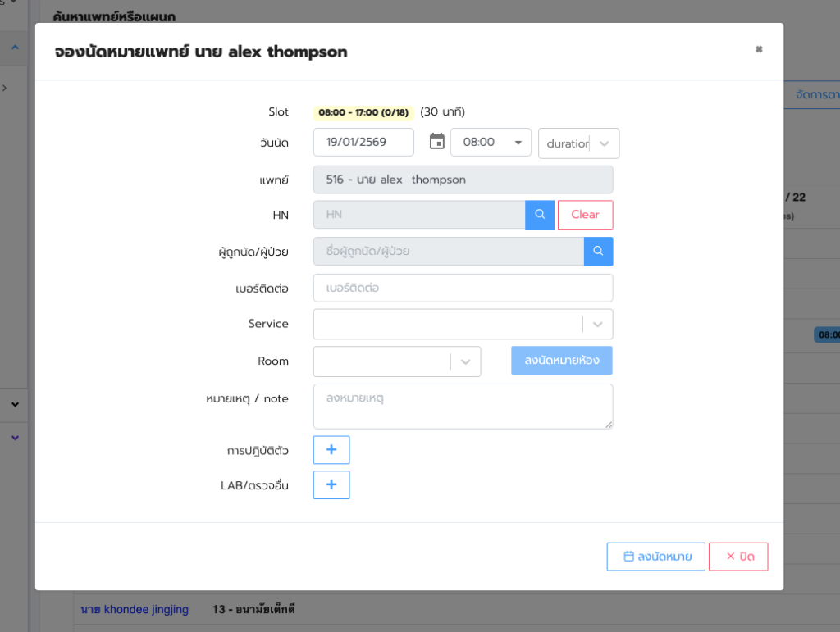Click the appointment date field 19/01/2569
Screen dimensions: 840x632
pyautogui.click(x=363, y=142)
